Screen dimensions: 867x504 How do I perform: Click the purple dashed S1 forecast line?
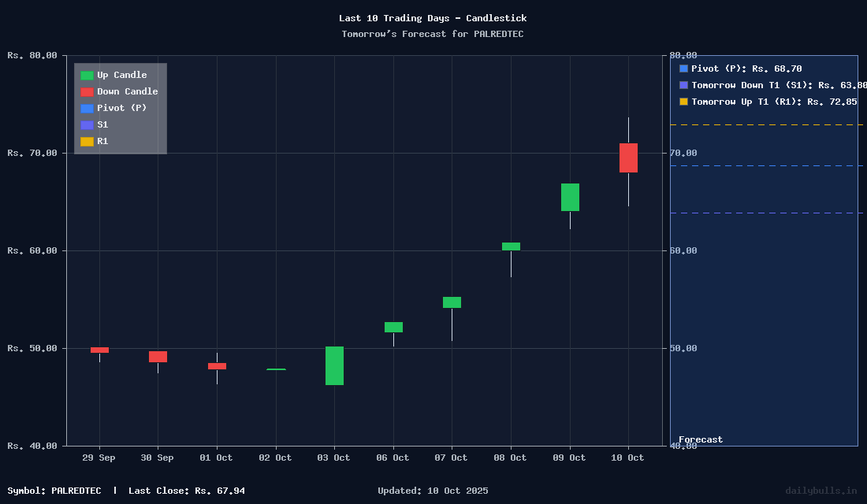[765, 213]
